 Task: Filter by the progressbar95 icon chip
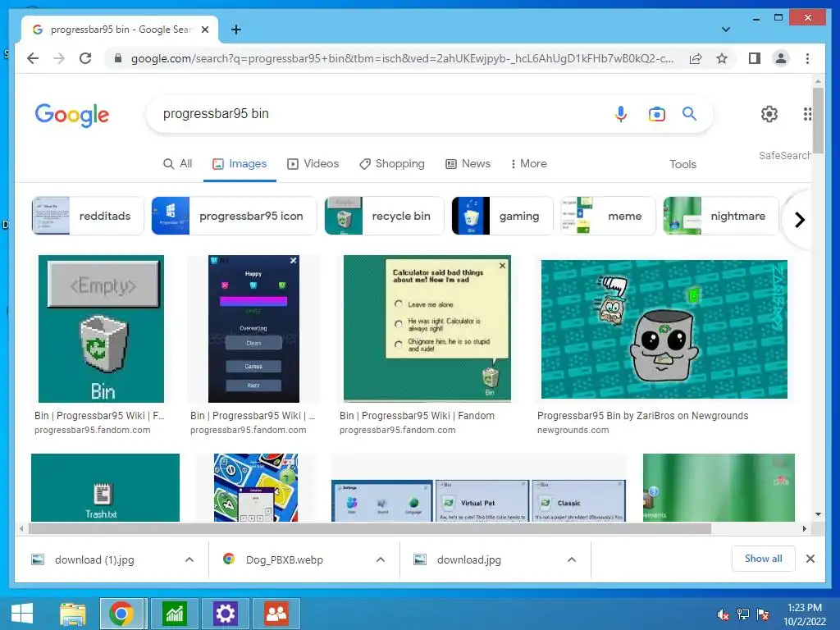coord(234,216)
